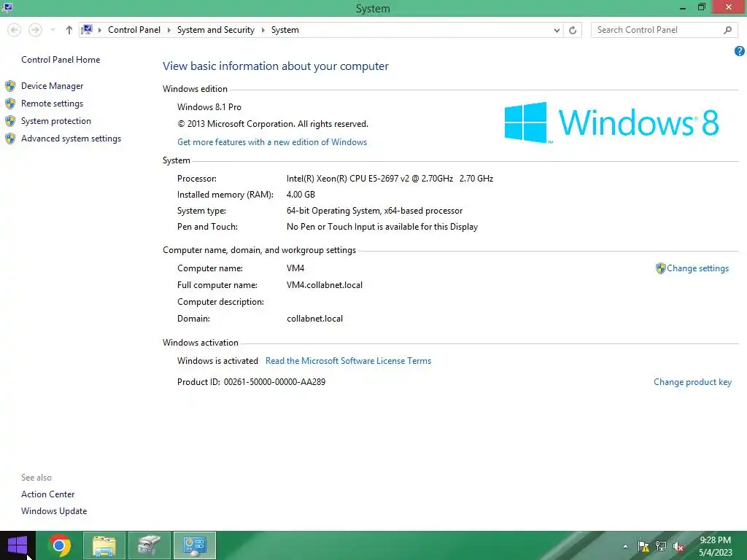747x560 pixels.
Task: Open the address bar history dropdown
Action: [x=557, y=30]
